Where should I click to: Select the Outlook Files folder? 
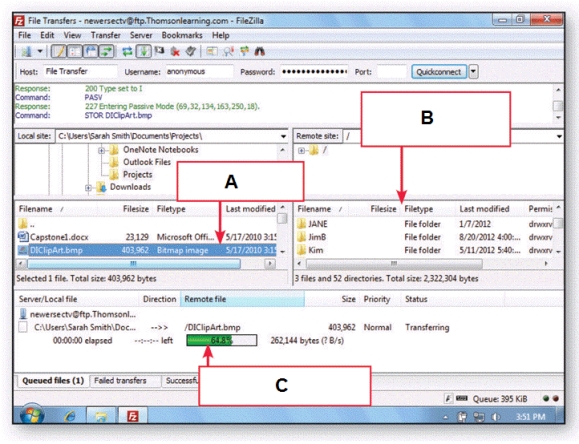[x=147, y=162]
